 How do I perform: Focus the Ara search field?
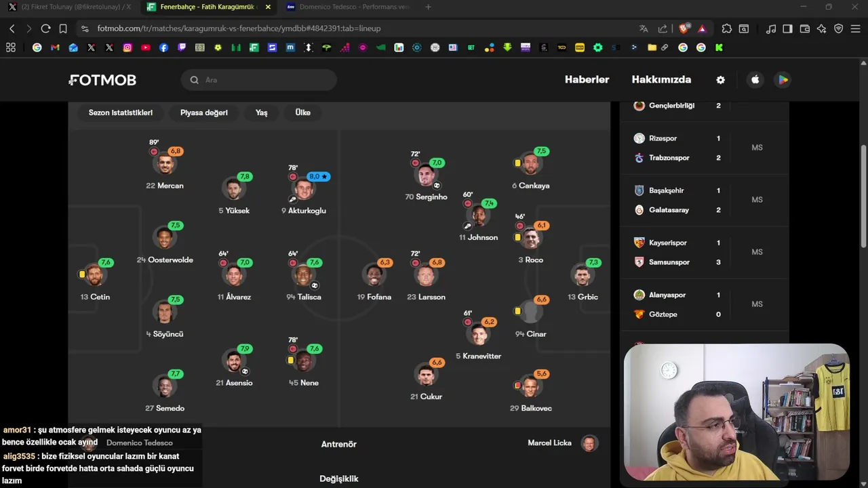259,80
